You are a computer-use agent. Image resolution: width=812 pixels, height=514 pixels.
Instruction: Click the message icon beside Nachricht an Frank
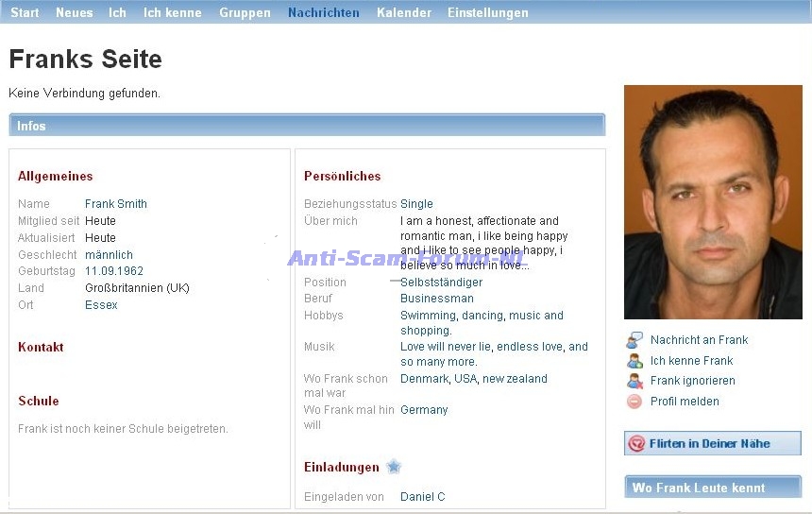[634, 340]
